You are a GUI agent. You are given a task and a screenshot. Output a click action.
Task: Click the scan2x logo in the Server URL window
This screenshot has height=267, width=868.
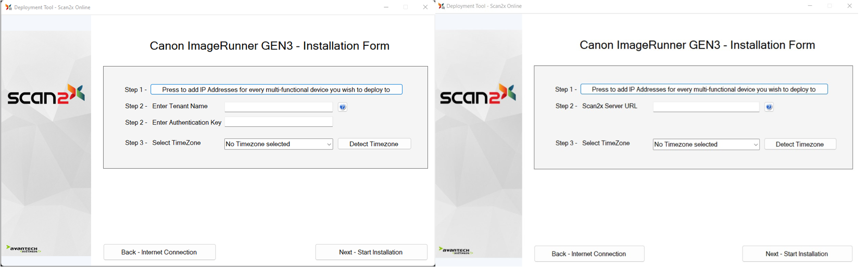pyautogui.click(x=477, y=95)
